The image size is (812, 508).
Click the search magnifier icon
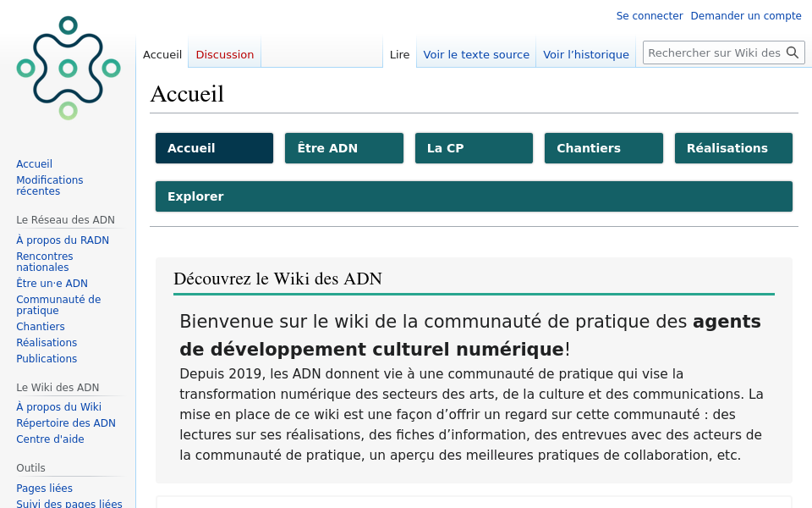pos(793,52)
